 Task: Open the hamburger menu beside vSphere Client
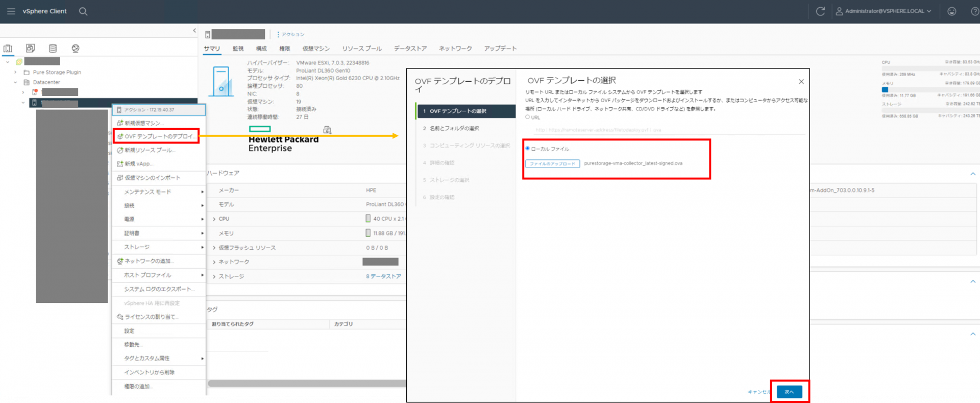11,11
